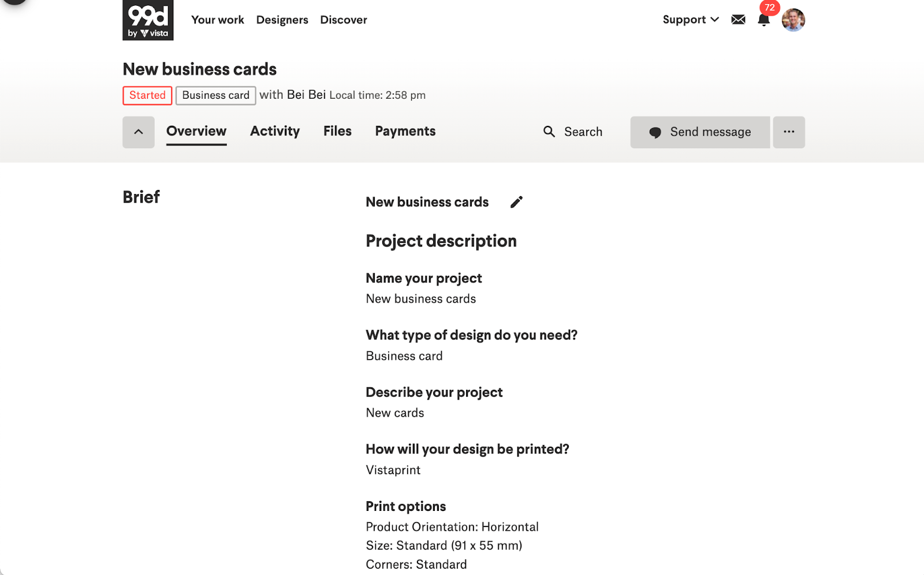Open the Discover navigation link
Viewport: 924px width, 575px height.
tap(344, 20)
